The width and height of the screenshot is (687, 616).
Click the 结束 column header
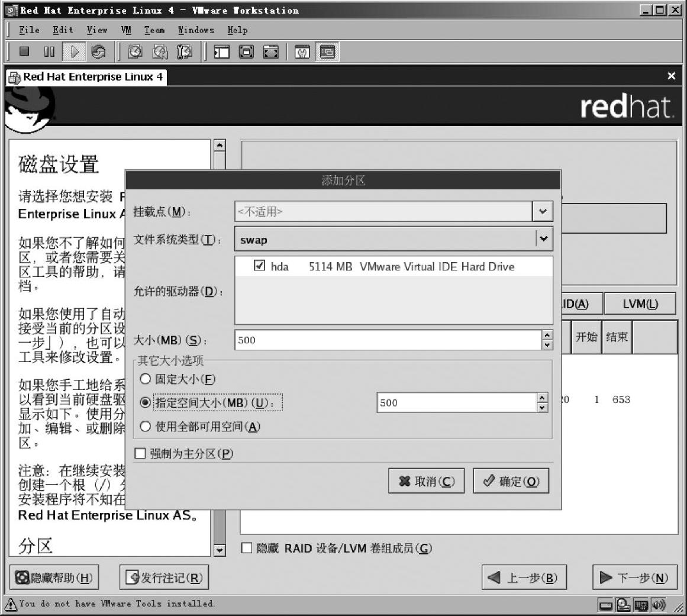point(617,337)
